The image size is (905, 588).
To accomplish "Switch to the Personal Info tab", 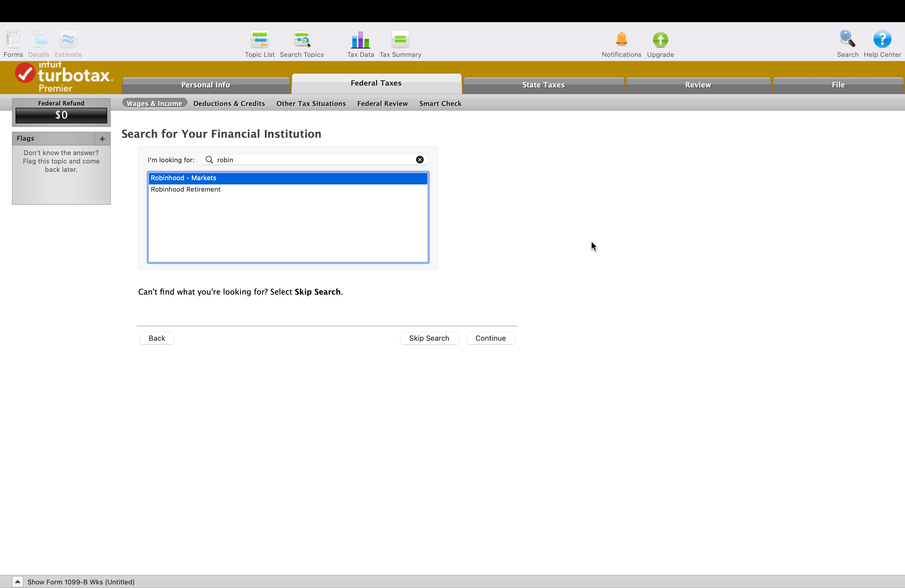I will pos(205,85).
